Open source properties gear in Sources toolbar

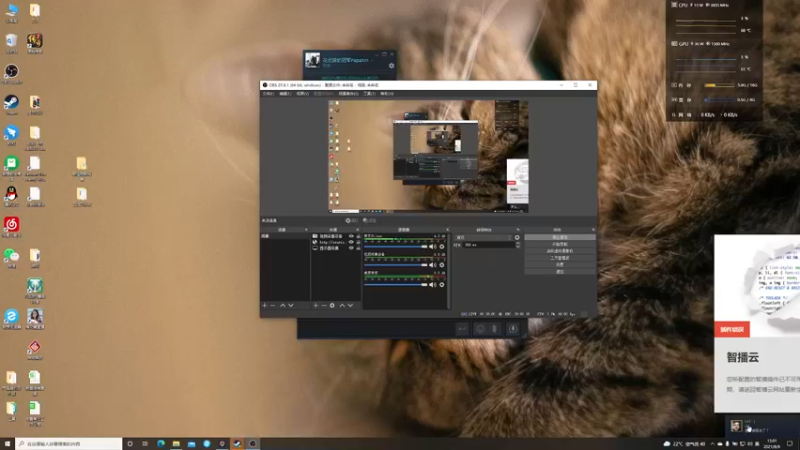point(332,306)
